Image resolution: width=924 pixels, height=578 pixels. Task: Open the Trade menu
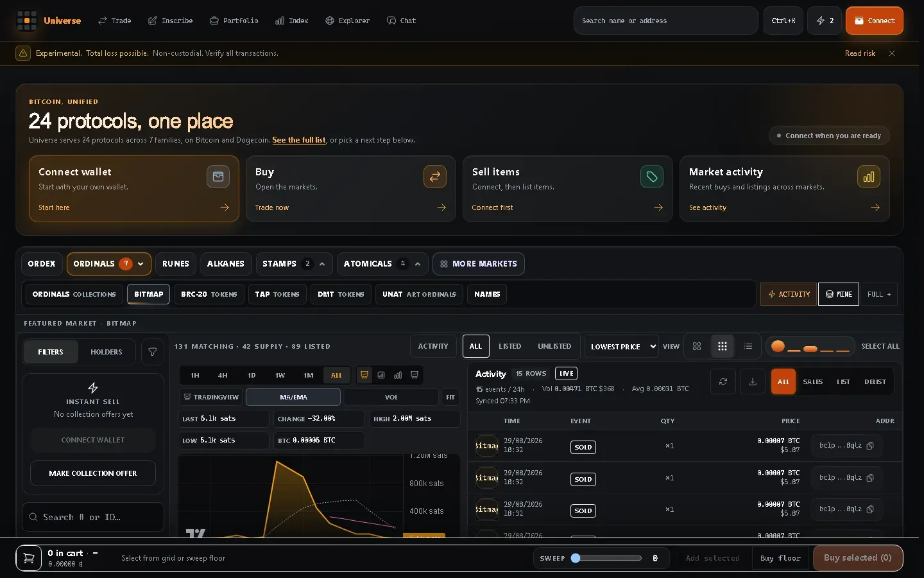tap(114, 21)
